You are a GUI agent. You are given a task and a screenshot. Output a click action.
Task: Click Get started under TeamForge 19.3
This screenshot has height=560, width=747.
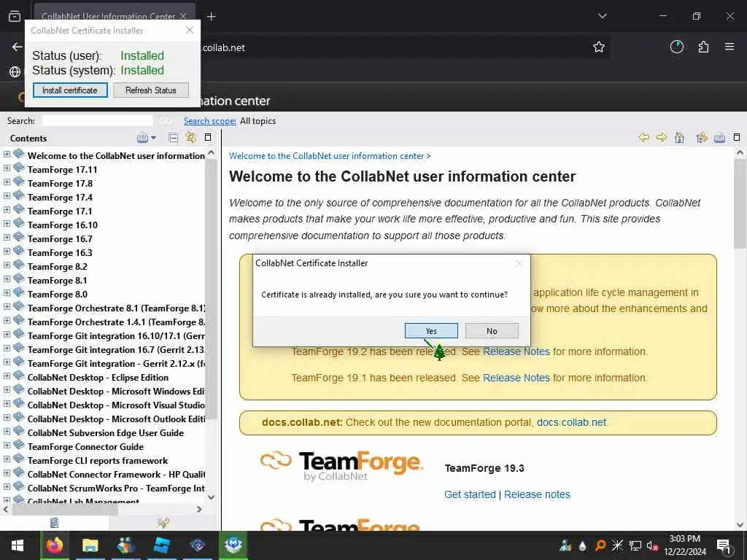pyautogui.click(x=470, y=494)
